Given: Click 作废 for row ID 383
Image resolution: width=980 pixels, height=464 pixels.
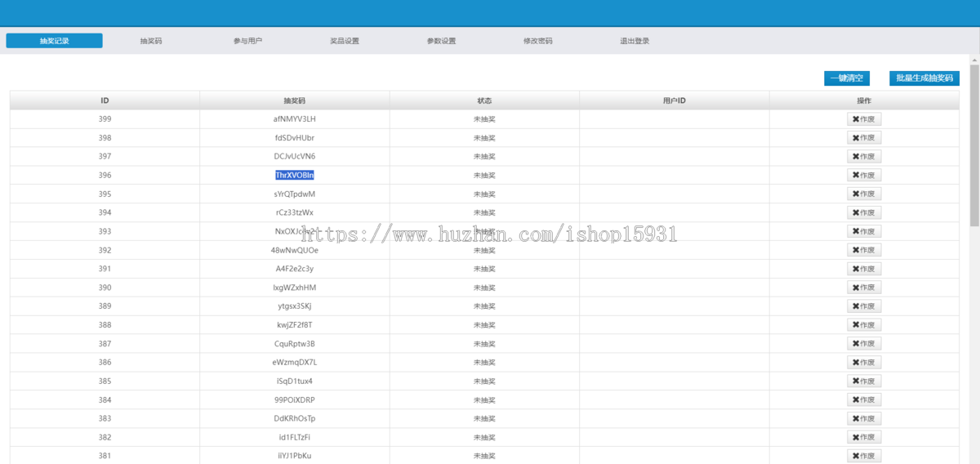Looking at the screenshot, I should pos(864,419).
